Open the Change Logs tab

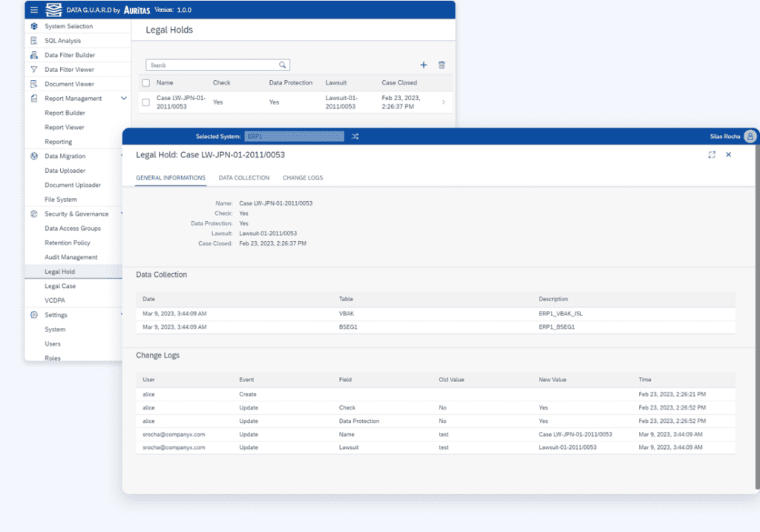[301, 178]
